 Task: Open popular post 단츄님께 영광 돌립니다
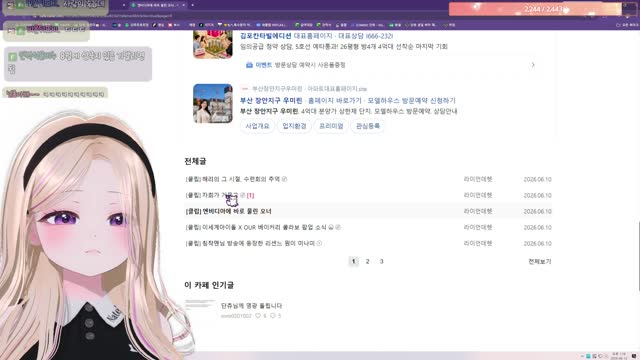pos(251,306)
